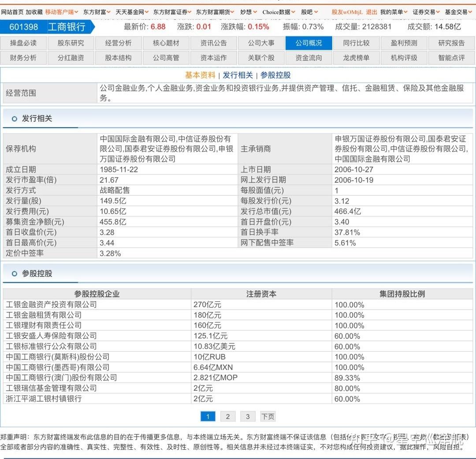Expand Choice数据 dropdown
The height and width of the screenshot is (459, 476).
click(279, 12)
